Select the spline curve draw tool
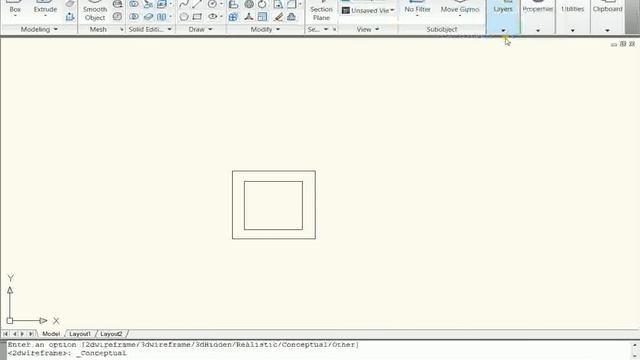Screen dimensions: 640x360 tap(184, 4)
